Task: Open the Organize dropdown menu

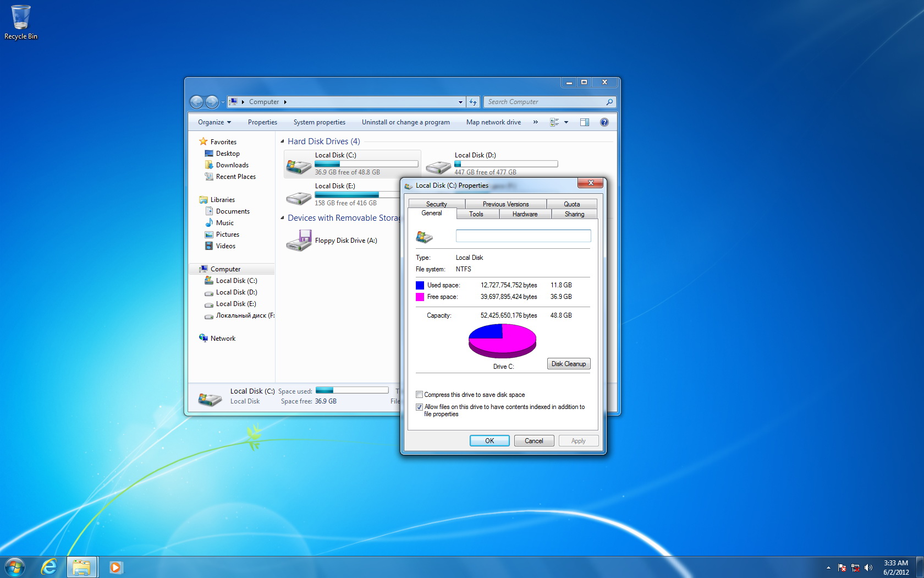Action: click(215, 122)
